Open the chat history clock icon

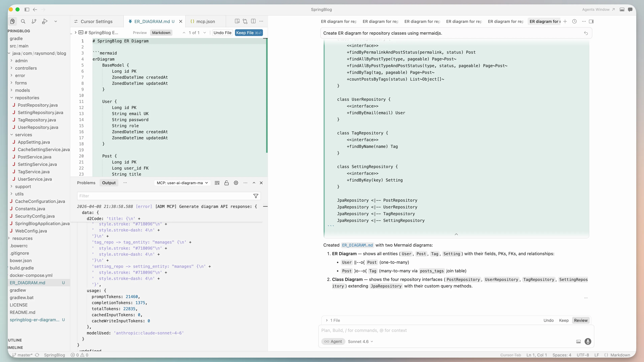click(x=574, y=22)
